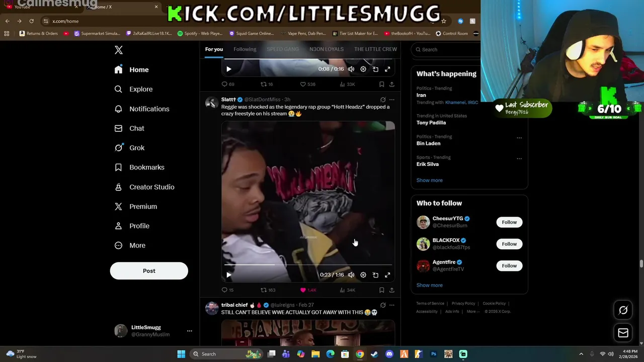Viewport: 644px width, 362px height.
Task: Go to Profile in the sidebar
Action: [132, 226]
